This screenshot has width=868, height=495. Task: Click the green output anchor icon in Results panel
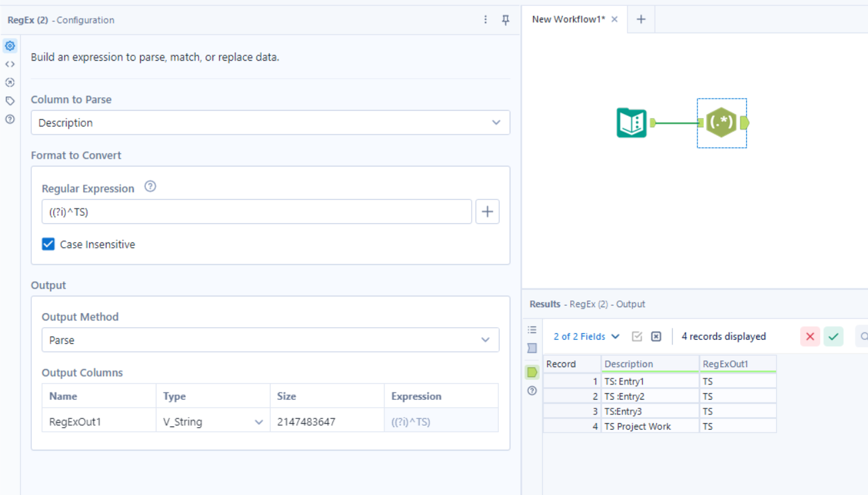coord(532,372)
